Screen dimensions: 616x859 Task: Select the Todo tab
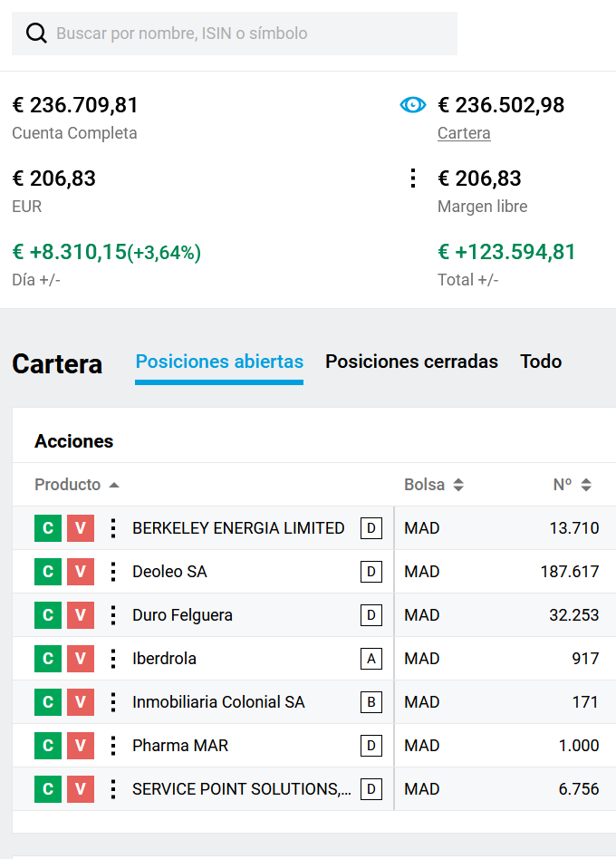pos(541,362)
